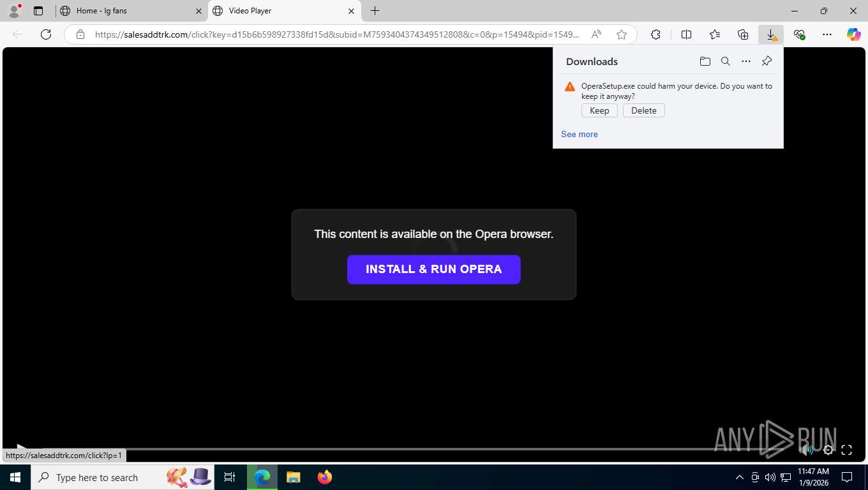Open the Copilot sidebar icon
The height and width of the screenshot is (490, 868).
pos(854,34)
